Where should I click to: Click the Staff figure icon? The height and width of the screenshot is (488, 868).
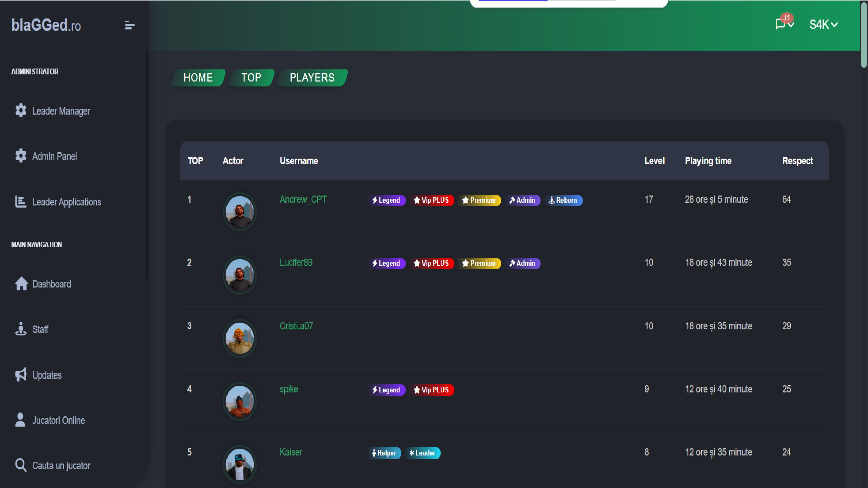[x=21, y=329]
